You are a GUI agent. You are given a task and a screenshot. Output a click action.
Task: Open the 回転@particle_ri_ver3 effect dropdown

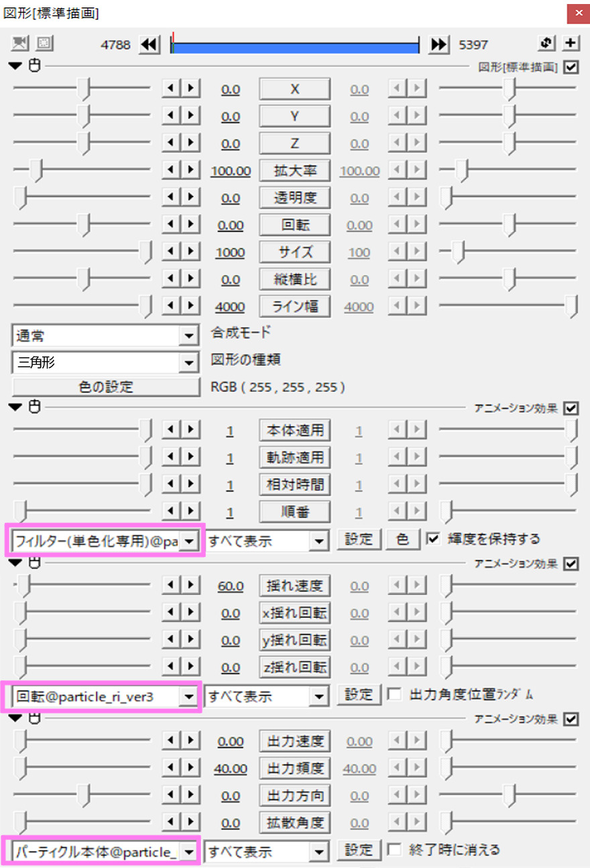[x=105, y=696]
